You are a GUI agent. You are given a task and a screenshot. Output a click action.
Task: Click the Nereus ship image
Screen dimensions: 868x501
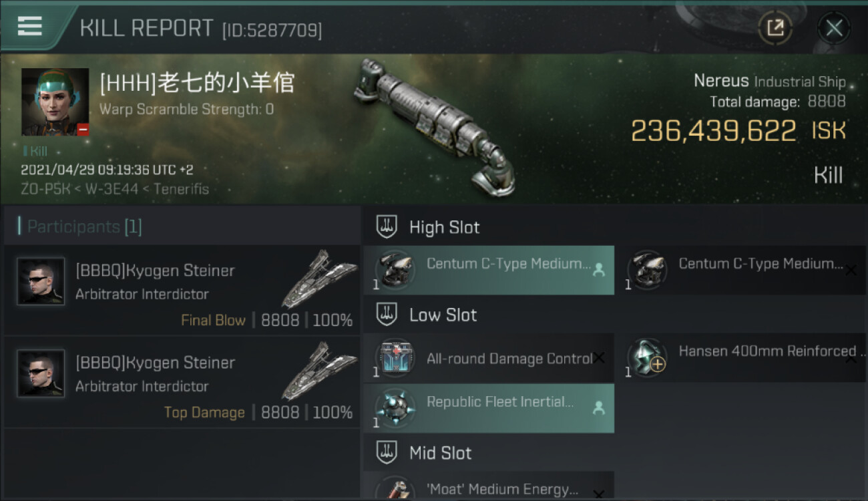point(435,126)
